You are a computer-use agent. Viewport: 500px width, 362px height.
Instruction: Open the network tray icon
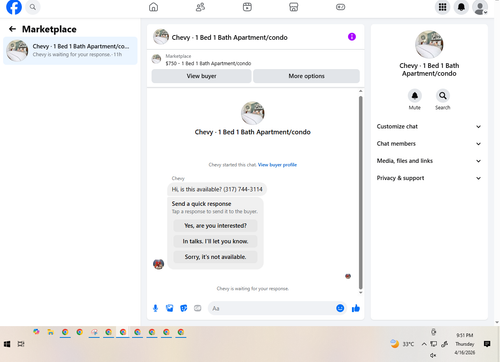[434, 344]
